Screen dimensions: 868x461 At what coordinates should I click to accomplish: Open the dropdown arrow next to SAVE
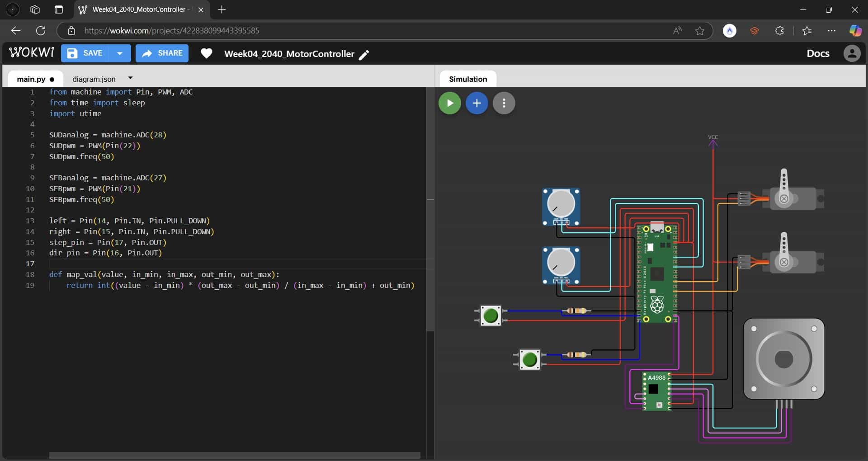(x=120, y=53)
